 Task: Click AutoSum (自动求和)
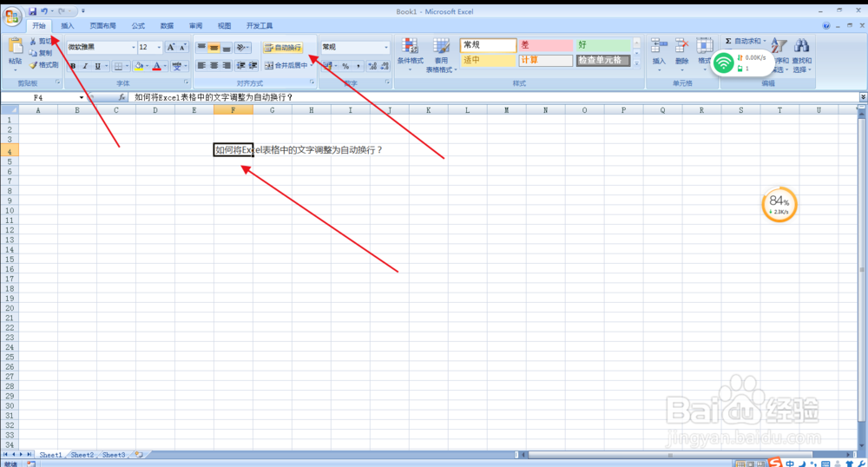tap(745, 41)
